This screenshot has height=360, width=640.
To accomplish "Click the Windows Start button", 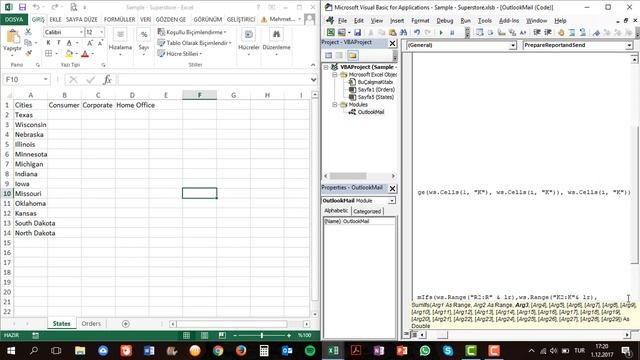I will pos(11,351).
